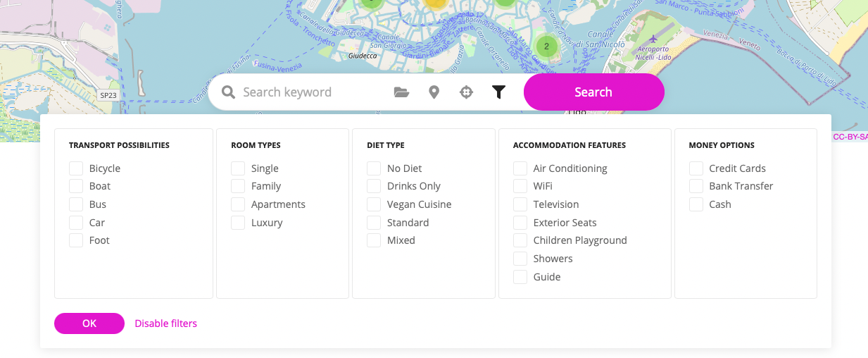Click the magnifying glass search icon
This screenshot has width=868, height=358.
click(x=228, y=92)
